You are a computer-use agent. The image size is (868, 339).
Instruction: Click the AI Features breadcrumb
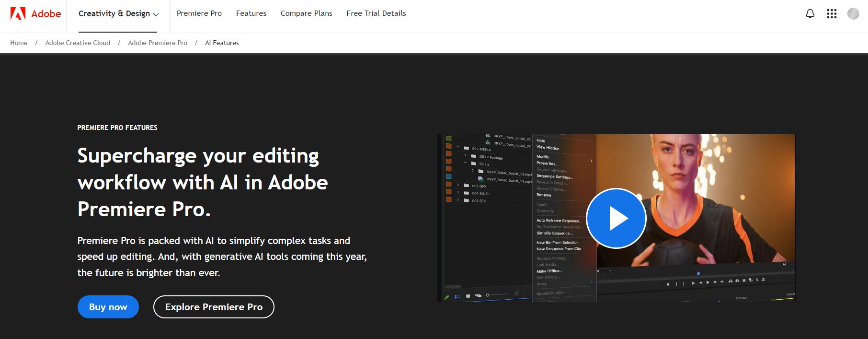coord(222,43)
